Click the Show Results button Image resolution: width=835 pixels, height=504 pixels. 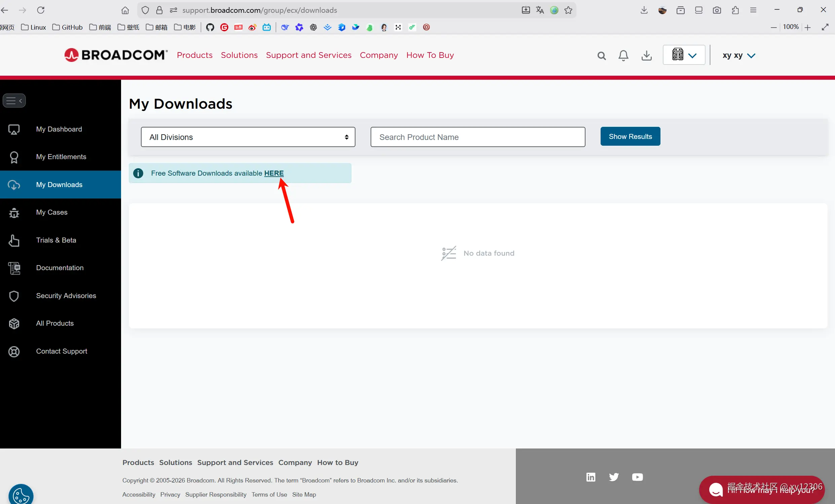point(630,136)
